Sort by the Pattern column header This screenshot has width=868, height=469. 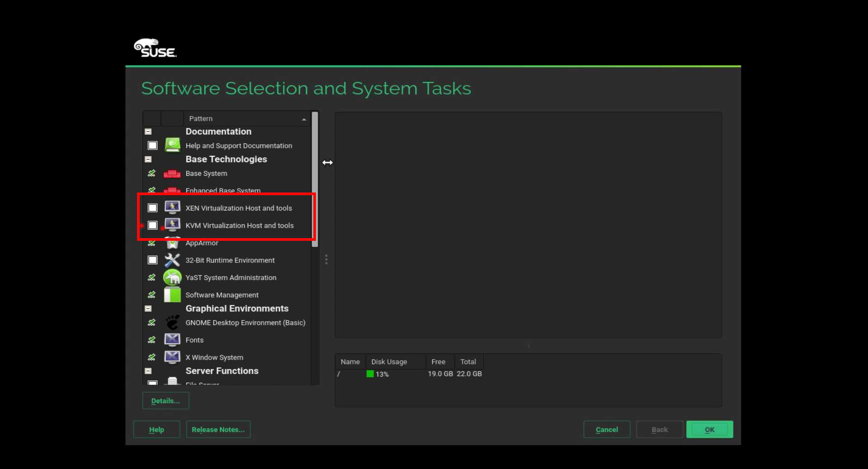point(247,118)
